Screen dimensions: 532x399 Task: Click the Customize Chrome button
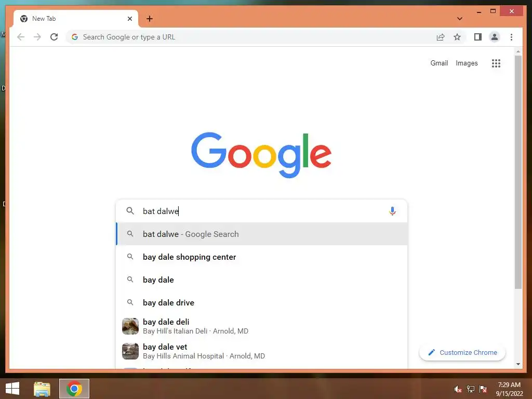click(462, 353)
